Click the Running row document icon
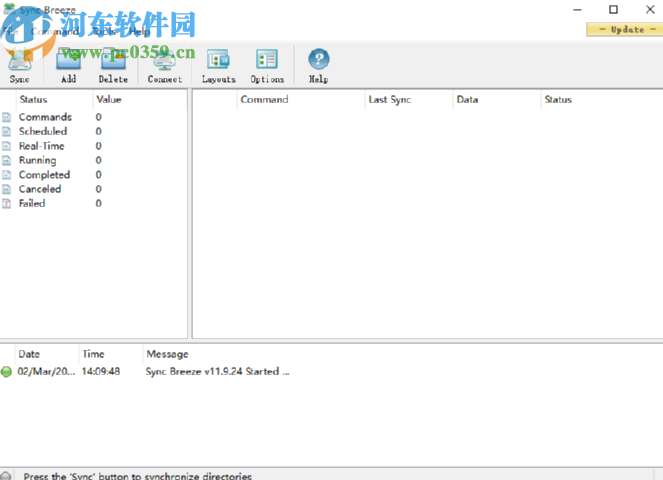 pos(6,160)
